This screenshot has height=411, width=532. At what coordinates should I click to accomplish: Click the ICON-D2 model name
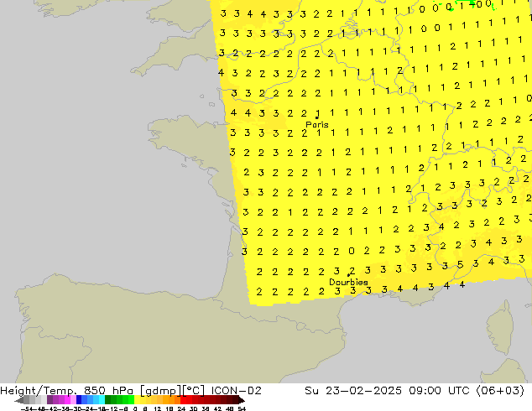pyautogui.click(x=236, y=391)
